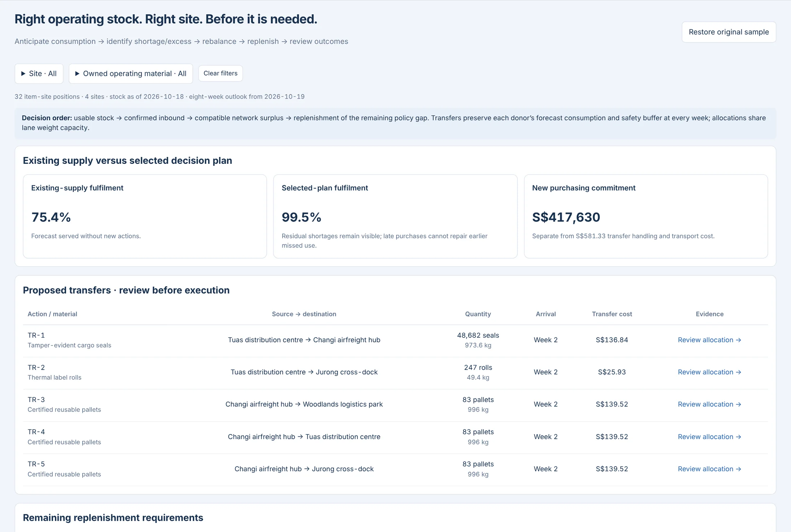
Task: Click the 'Decision order:' note label
Action: pos(47,118)
